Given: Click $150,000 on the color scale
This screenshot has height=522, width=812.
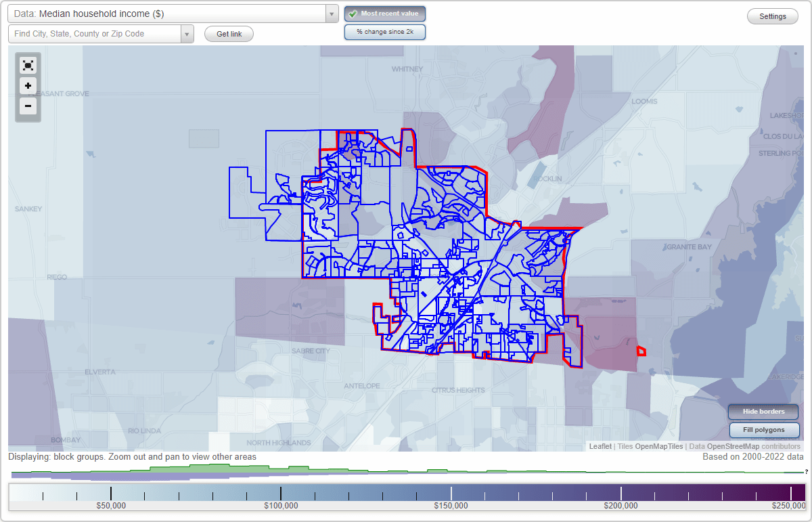Looking at the screenshot, I should (451, 505).
